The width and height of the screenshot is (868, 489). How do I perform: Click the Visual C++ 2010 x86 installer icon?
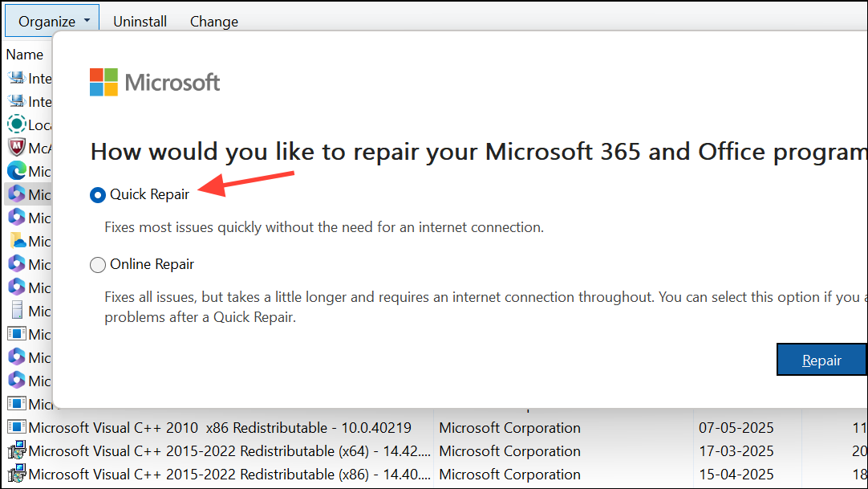tap(16, 428)
